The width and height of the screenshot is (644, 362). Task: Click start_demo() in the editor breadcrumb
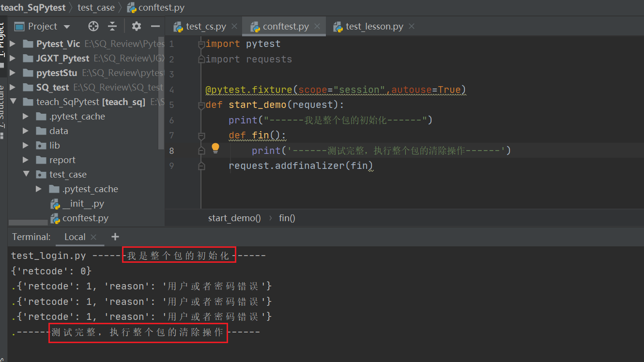click(234, 218)
